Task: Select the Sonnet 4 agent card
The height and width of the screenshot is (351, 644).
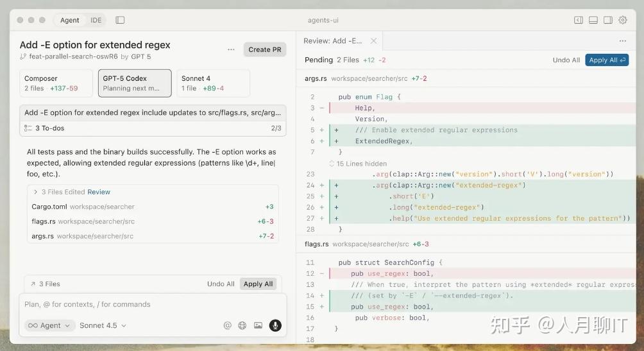Action: [x=213, y=83]
